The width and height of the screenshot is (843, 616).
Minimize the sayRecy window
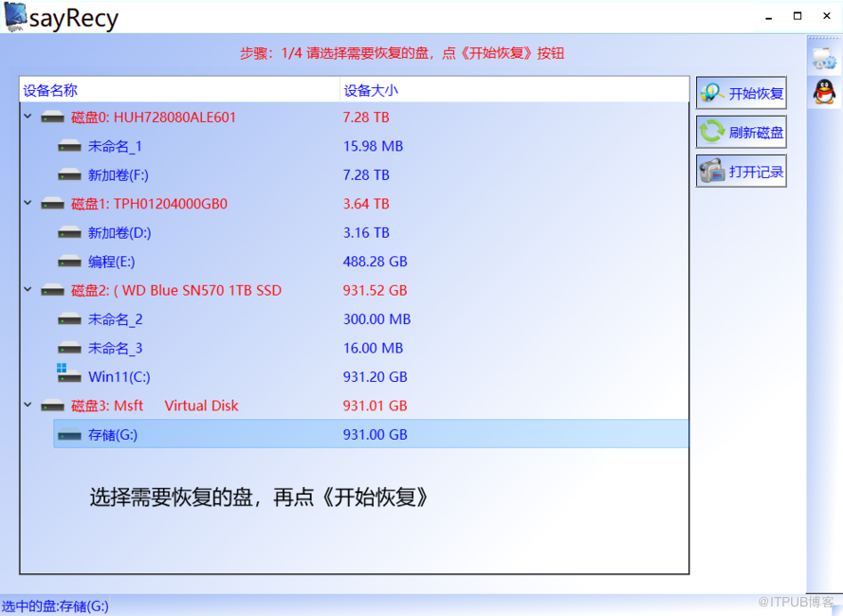[769, 17]
